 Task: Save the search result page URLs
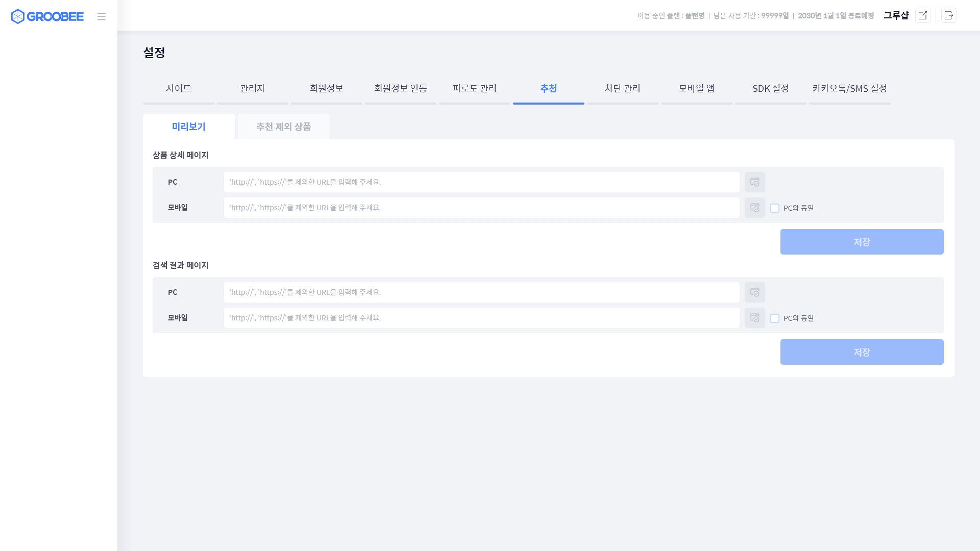pos(862,352)
